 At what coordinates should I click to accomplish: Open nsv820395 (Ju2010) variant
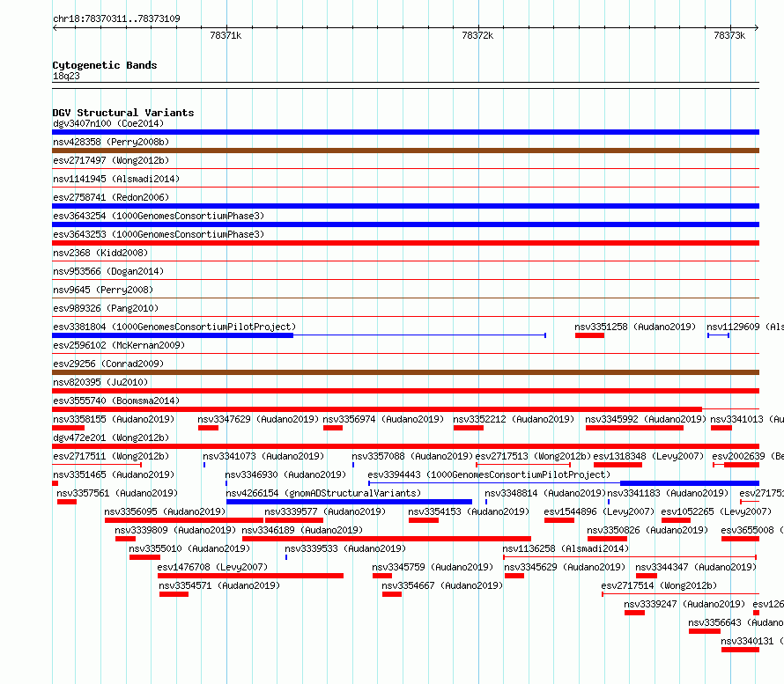[x=100, y=382]
